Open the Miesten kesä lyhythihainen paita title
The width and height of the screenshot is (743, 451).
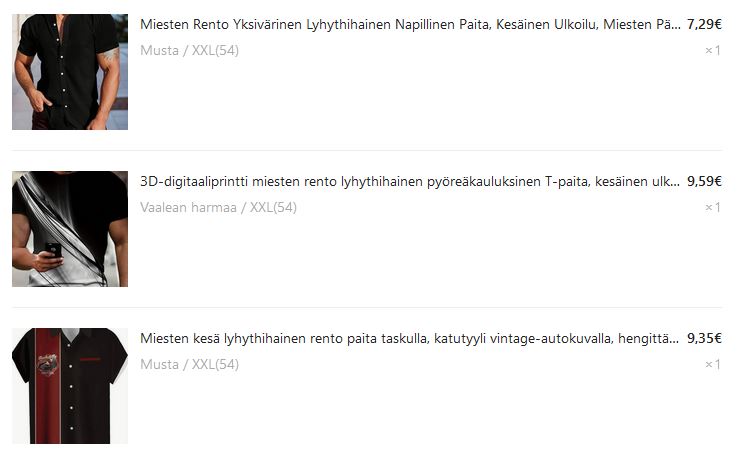coord(409,338)
